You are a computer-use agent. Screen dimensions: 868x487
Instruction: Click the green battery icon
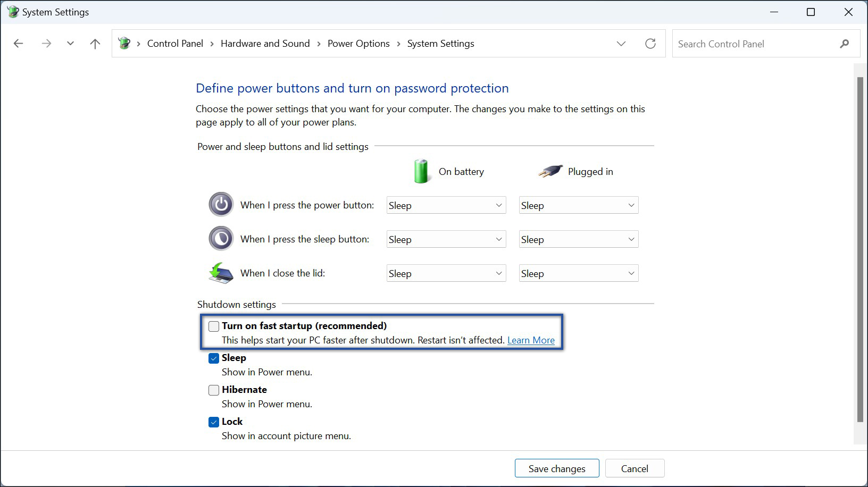pos(421,171)
